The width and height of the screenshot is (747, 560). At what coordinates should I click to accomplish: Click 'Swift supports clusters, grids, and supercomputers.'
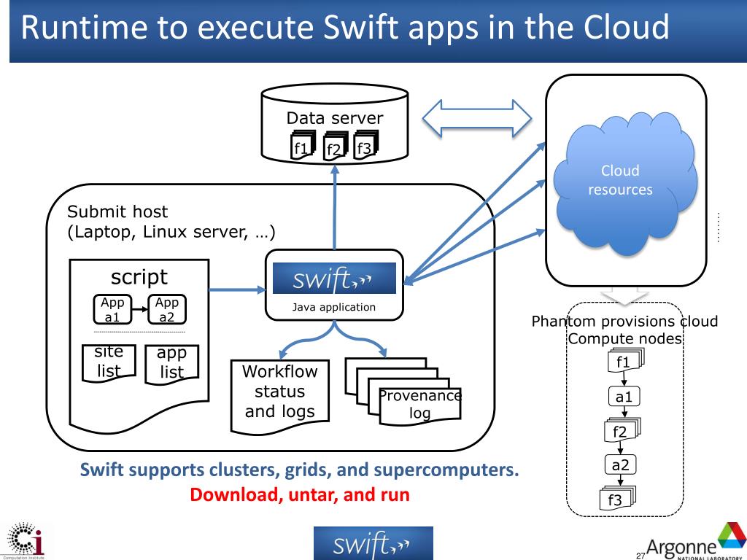299,470
